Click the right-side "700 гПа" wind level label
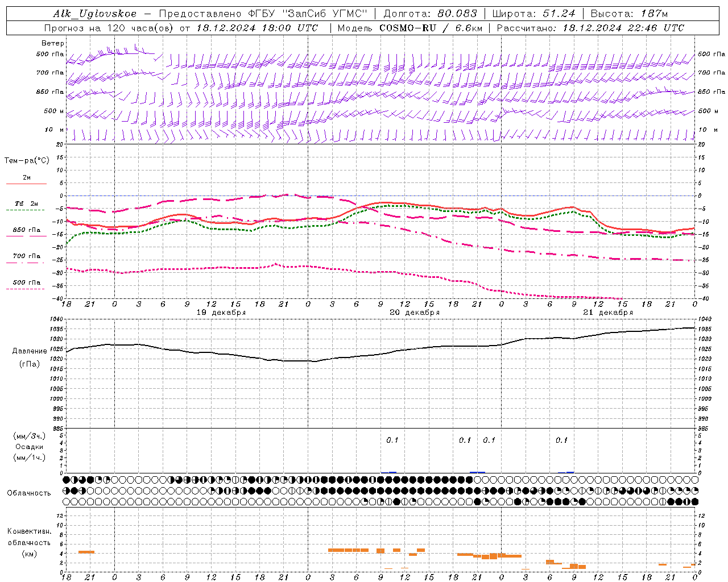Screen dimensions: 728x582 click(712, 73)
